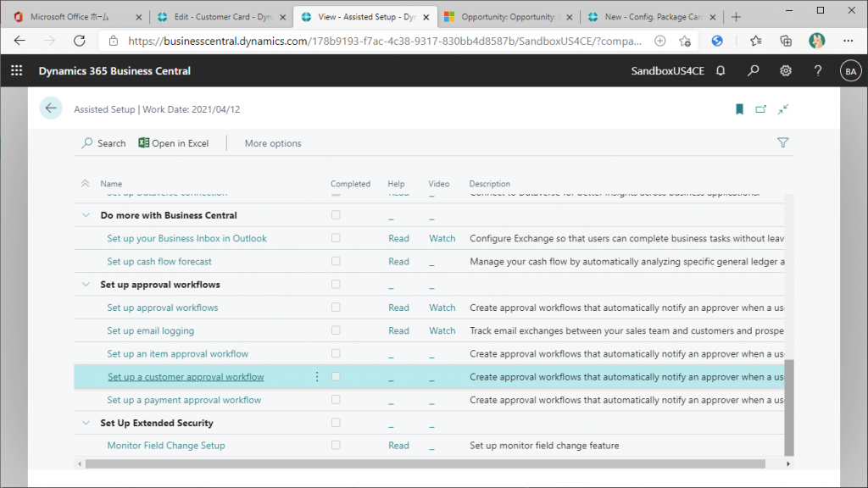Image resolution: width=868 pixels, height=488 pixels.
Task: View site information lock icon
Action: pos(114,41)
